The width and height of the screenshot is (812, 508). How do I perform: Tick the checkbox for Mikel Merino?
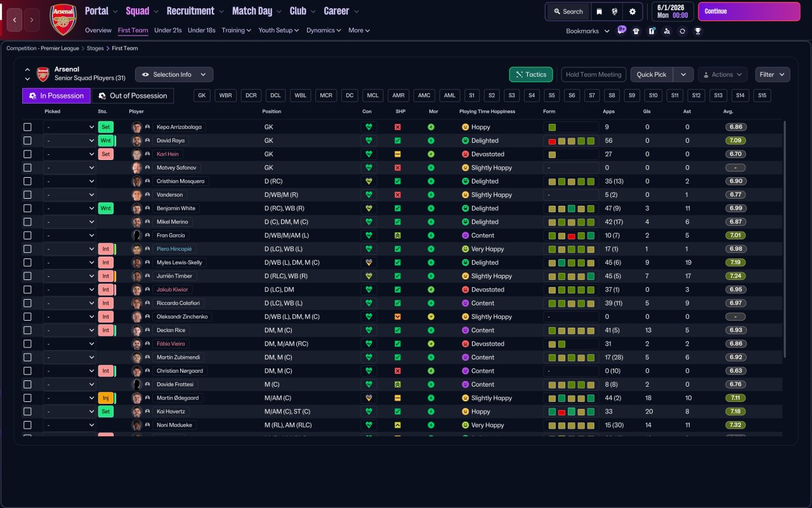click(27, 222)
